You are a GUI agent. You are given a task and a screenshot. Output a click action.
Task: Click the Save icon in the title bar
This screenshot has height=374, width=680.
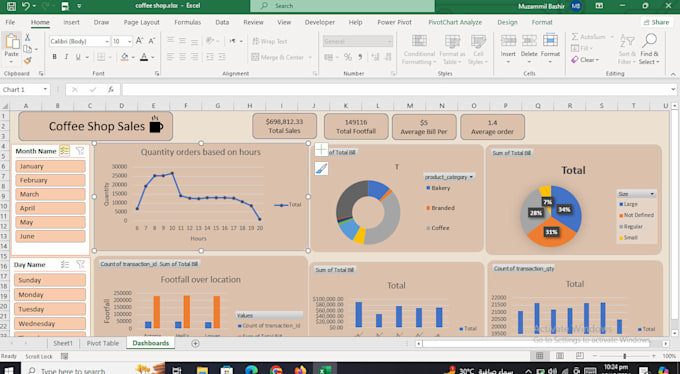[x=11, y=6]
